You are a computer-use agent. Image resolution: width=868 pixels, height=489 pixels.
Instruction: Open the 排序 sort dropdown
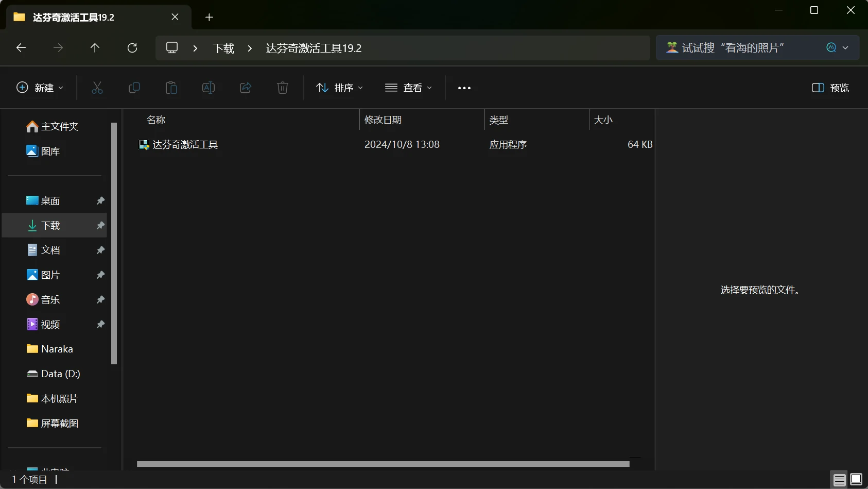339,88
